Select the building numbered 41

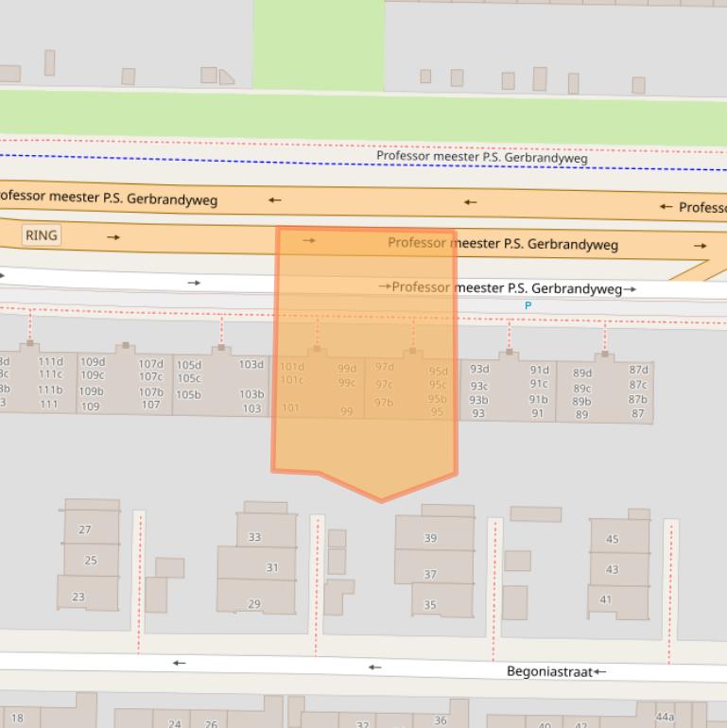[x=606, y=599]
